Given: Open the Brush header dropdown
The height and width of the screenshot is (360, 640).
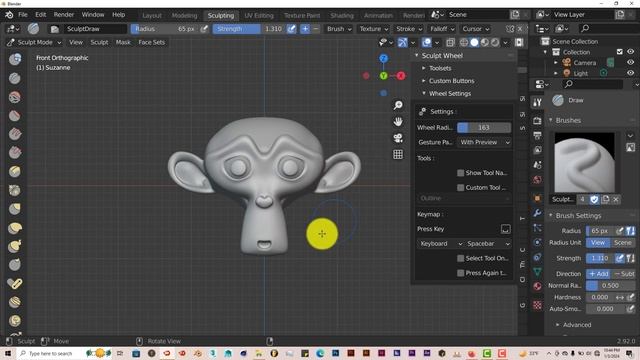Looking at the screenshot, I should [339, 29].
